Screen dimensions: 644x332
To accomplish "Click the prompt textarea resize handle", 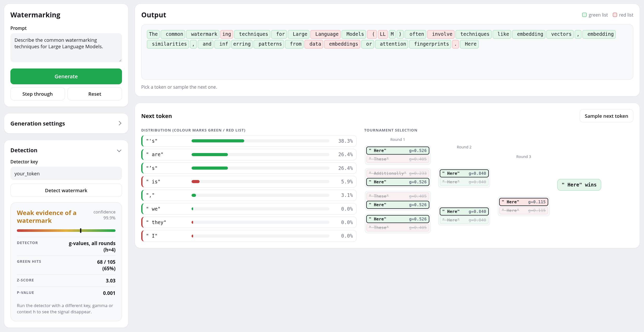I will (x=120, y=60).
